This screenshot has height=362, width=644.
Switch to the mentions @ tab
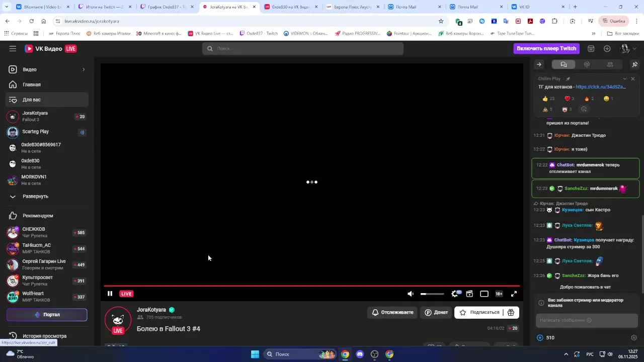pos(587,64)
